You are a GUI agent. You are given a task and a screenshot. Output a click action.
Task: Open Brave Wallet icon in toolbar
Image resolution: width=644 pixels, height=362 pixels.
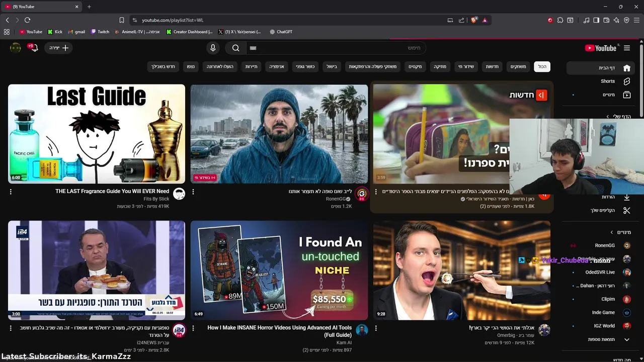click(x=606, y=20)
